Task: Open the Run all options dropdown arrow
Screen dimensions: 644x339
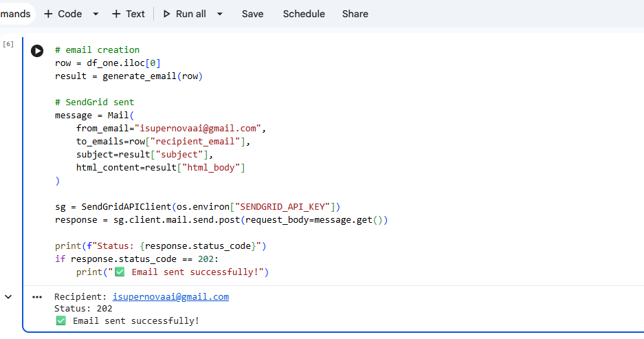Action: click(220, 14)
